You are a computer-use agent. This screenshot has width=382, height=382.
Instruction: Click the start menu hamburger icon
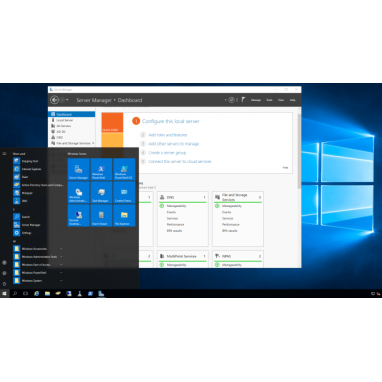[x=4, y=154]
